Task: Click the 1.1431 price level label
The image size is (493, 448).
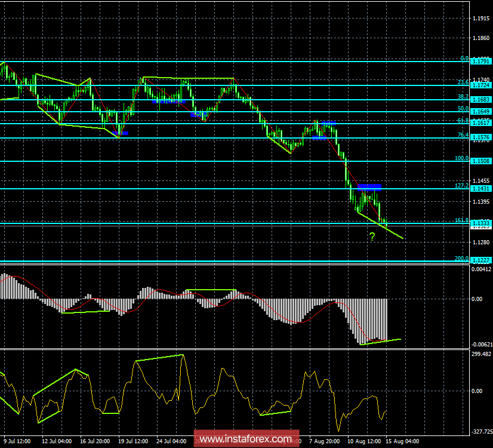Action: click(480, 189)
